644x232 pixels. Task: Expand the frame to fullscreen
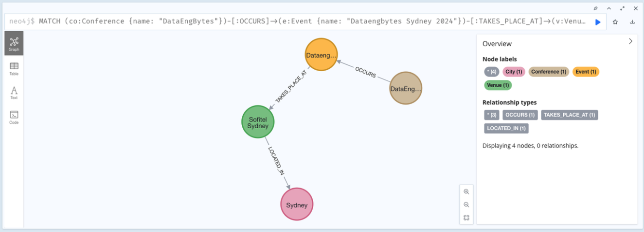click(x=622, y=8)
